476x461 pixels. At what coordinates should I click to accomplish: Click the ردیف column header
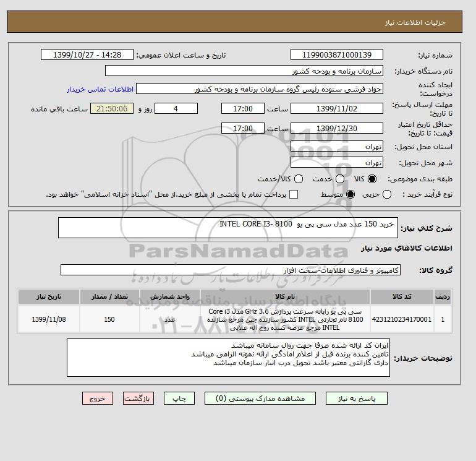click(443, 296)
